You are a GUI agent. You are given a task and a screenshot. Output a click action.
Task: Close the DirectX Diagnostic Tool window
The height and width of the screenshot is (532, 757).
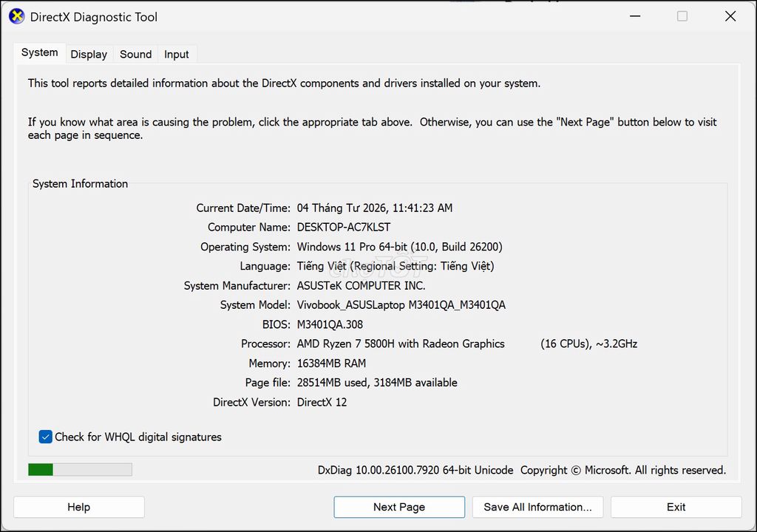click(x=730, y=16)
